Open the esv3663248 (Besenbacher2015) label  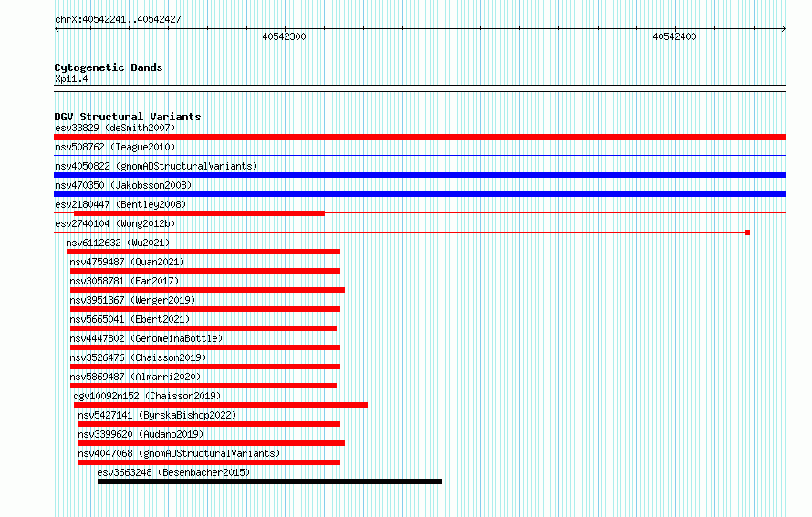(173, 472)
